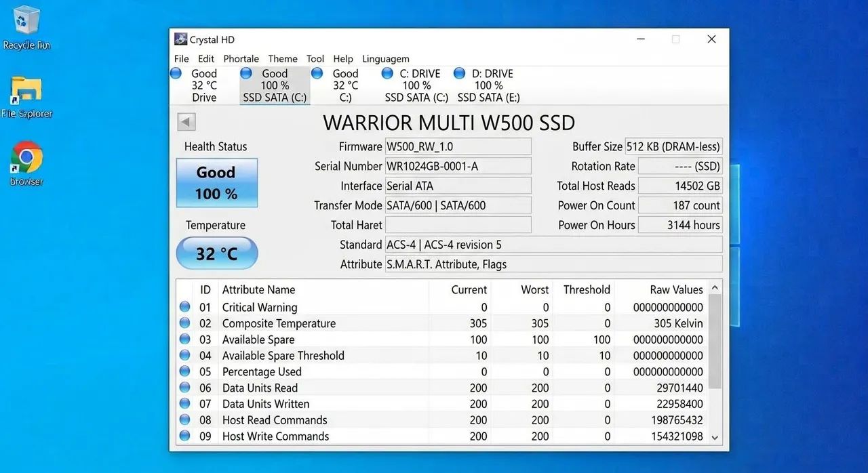Click the Transfer Mode SATA/600 field

click(x=458, y=205)
